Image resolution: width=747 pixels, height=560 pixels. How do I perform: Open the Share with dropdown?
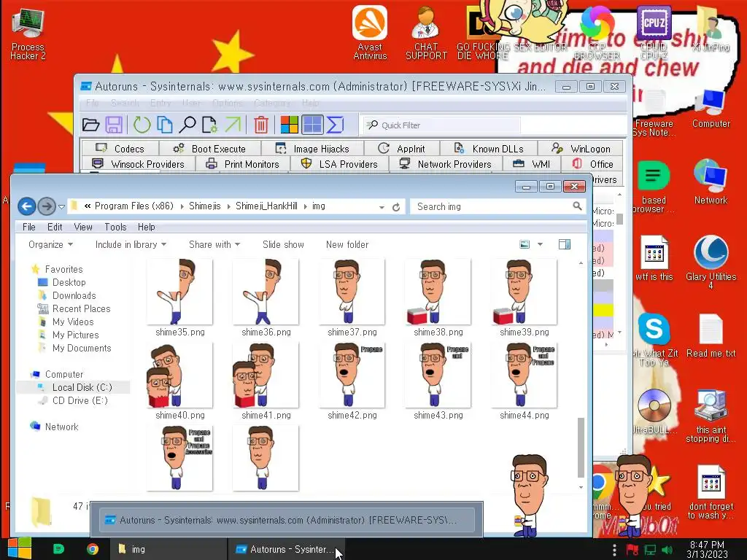tap(214, 244)
